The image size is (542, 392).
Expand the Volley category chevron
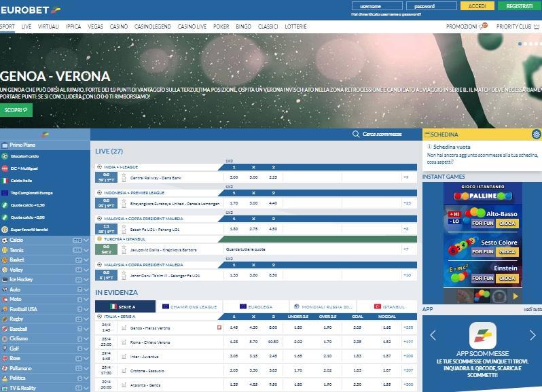(x=86, y=270)
